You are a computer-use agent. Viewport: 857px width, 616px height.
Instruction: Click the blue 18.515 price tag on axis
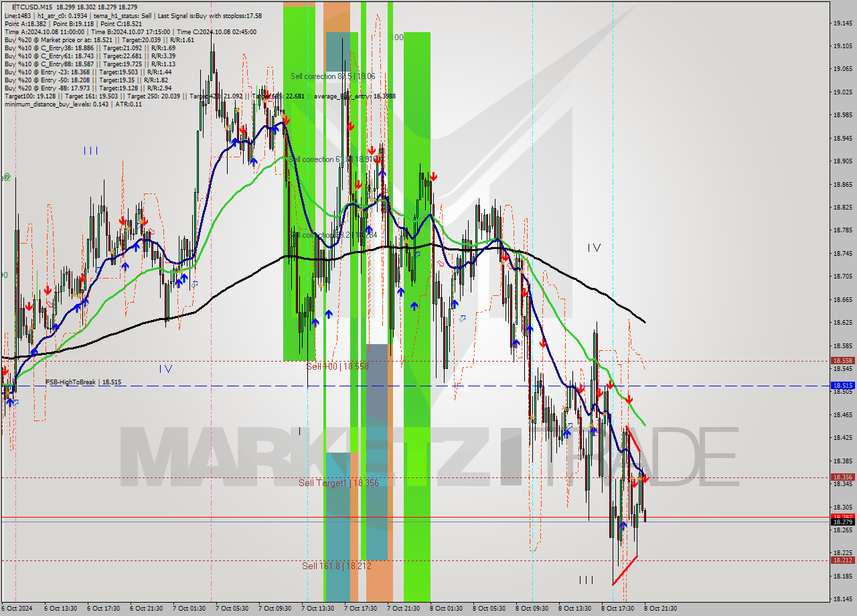point(842,386)
